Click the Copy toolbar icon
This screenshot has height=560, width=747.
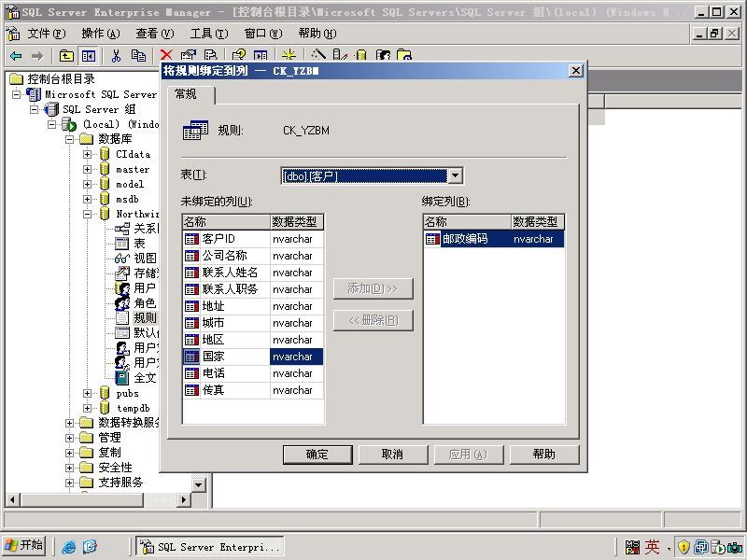(138, 56)
